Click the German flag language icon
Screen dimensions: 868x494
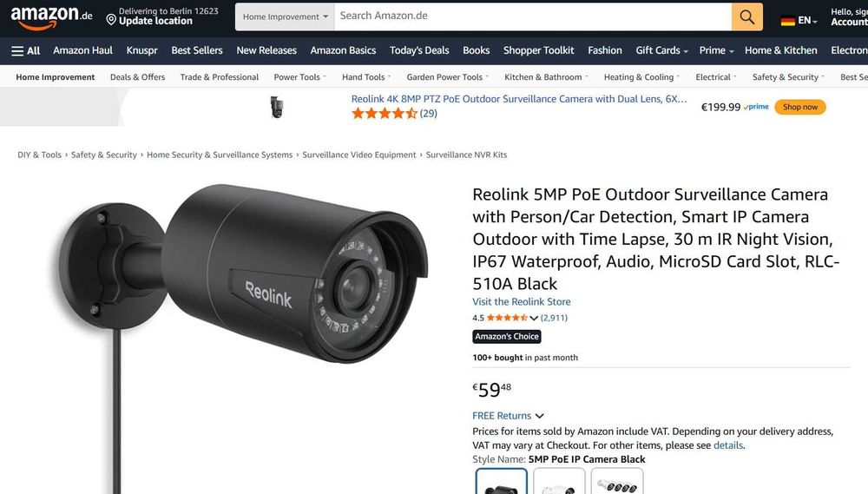pyautogui.click(x=788, y=21)
